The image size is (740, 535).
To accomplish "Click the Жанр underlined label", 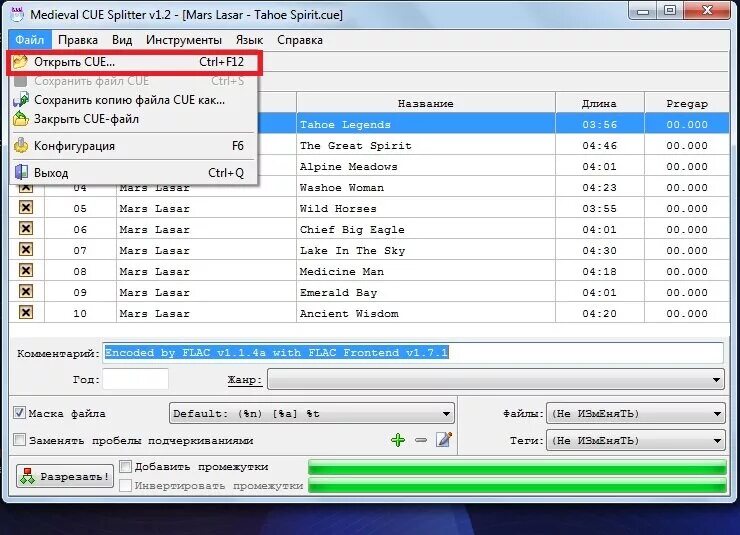I will [244, 379].
